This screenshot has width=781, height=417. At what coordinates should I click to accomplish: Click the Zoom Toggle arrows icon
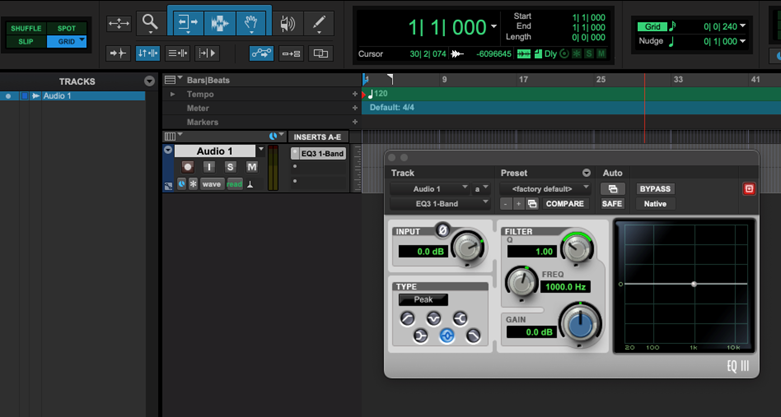point(119,23)
